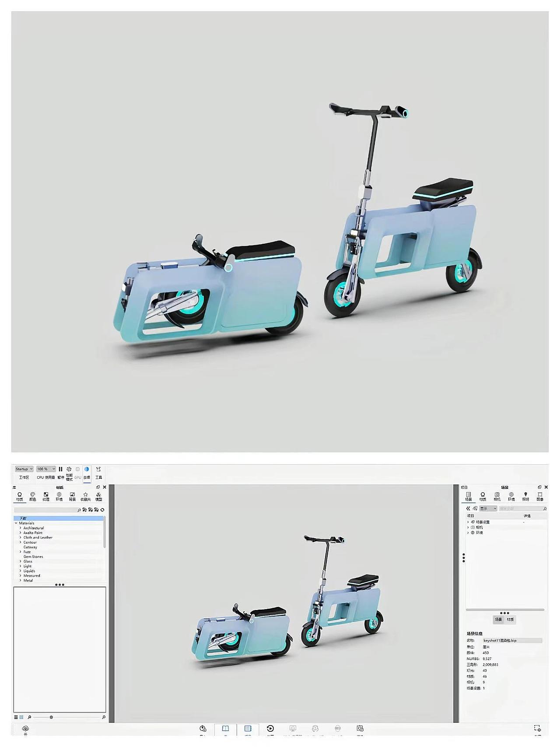Switch to library Materials tab
The width and height of the screenshot is (560, 747).
tap(20, 496)
